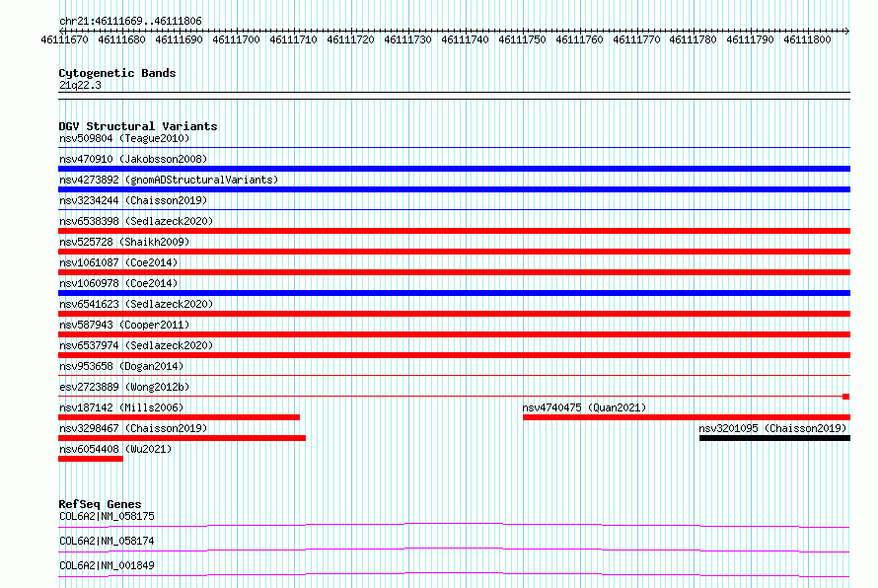Open variant nsv3234244 (Chaisson2019)
Viewport: 878px width, 588px height.
(133, 200)
